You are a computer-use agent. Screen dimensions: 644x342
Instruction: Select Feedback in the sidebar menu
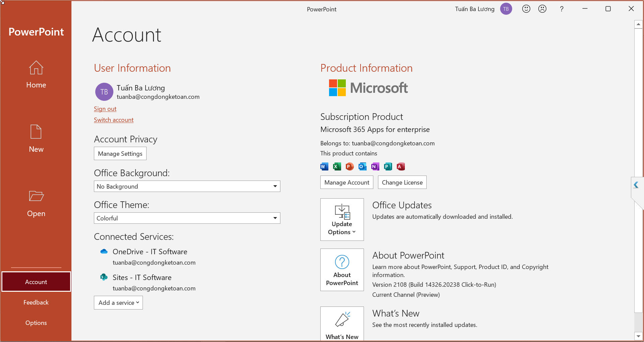[36, 302]
